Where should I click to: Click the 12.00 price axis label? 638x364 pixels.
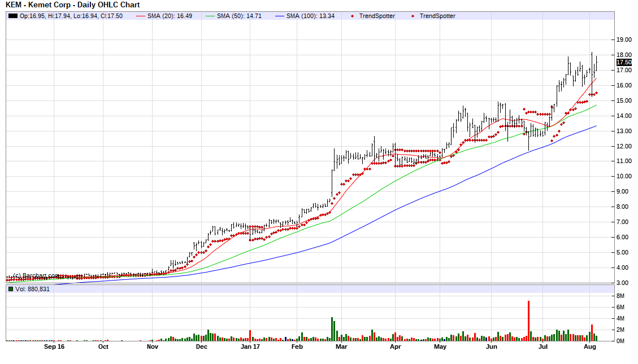click(624, 146)
